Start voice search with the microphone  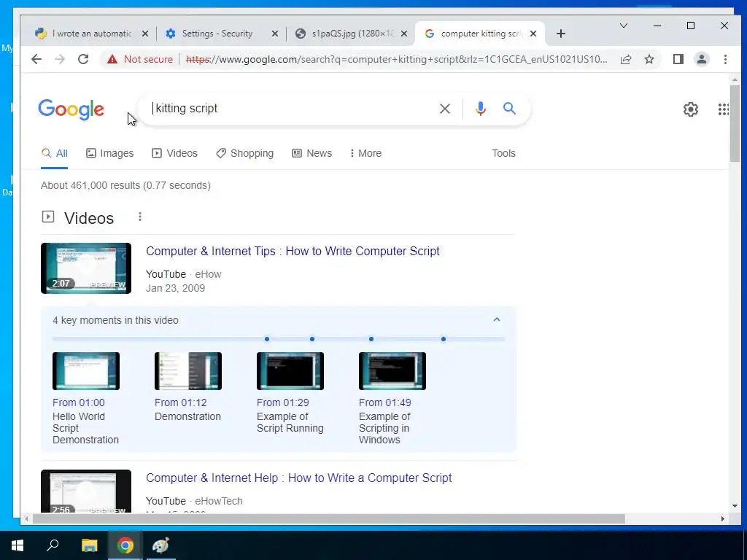pyautogui.click(x=481, y=109)
